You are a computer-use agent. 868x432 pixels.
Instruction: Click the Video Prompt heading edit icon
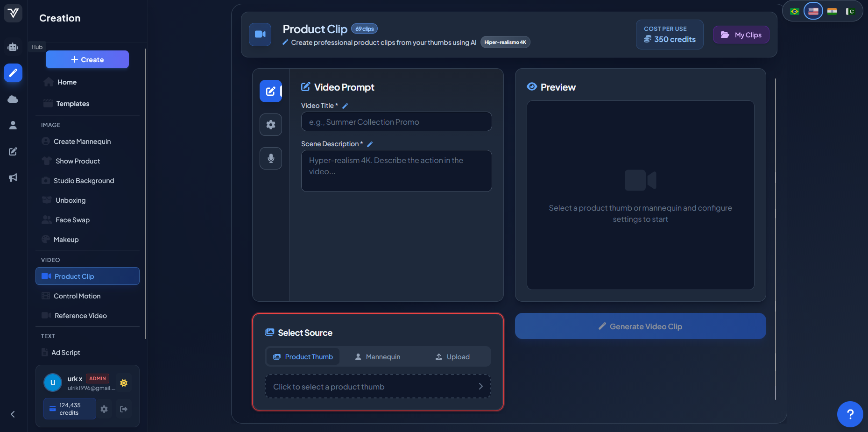pyautogui.click(x=305, y=87)
